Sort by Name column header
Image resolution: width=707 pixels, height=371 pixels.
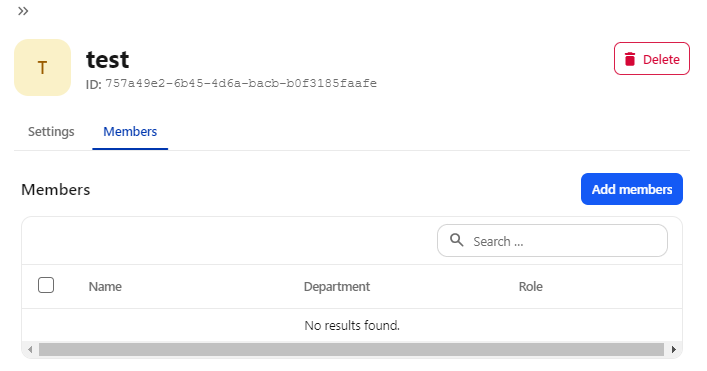tap(105, 287)
